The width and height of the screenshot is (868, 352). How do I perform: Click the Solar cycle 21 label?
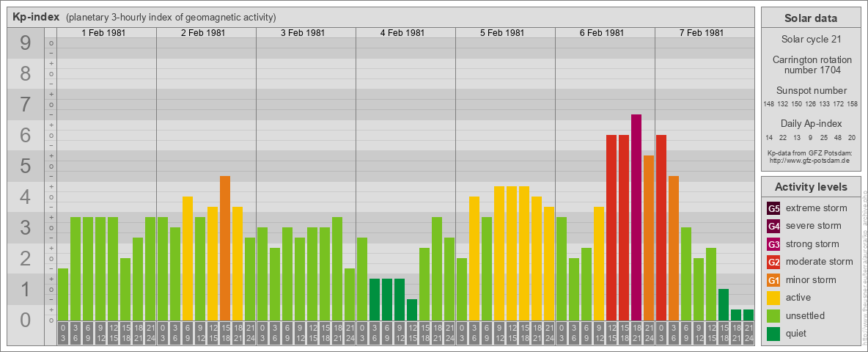coord(811,40)
